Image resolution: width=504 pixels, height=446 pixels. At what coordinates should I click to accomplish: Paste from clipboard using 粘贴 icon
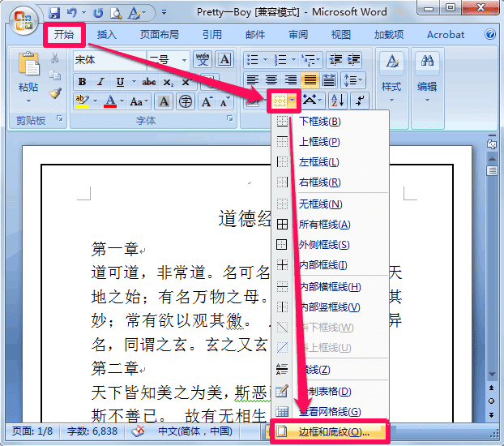pos(28,65)
